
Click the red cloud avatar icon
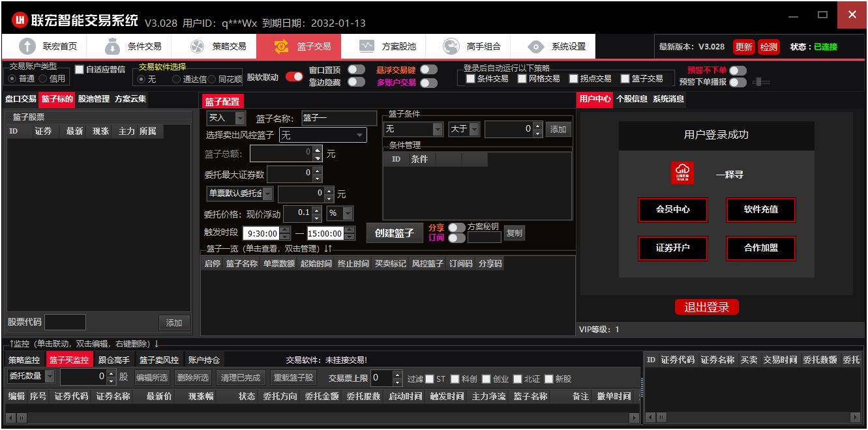(x=682, y=173)
